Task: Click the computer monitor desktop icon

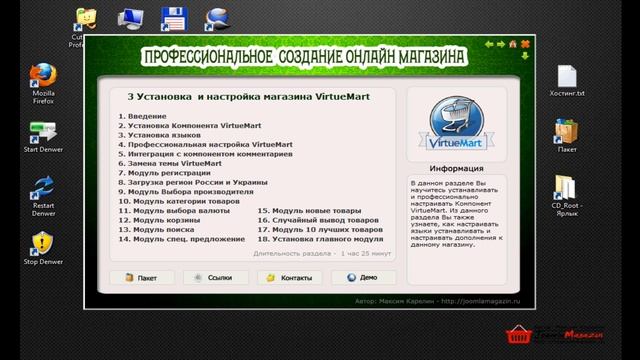Action: point(131,19)
